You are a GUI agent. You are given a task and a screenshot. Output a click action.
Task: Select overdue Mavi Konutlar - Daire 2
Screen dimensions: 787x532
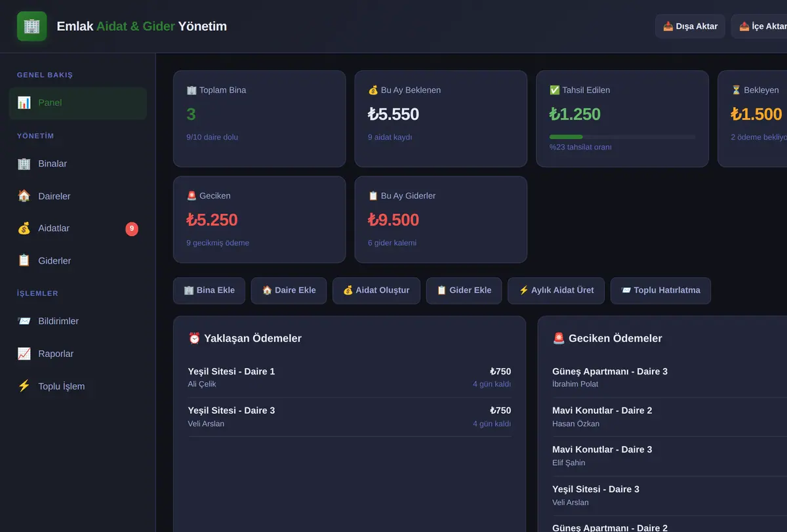pos(670,417)
